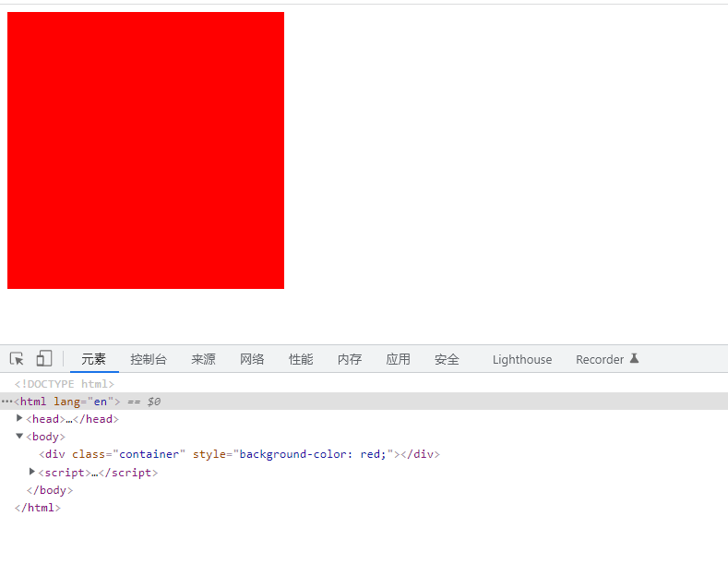Switch to the 网络 tab
This screenshot has width=728, height=564.
coord(252,359)
